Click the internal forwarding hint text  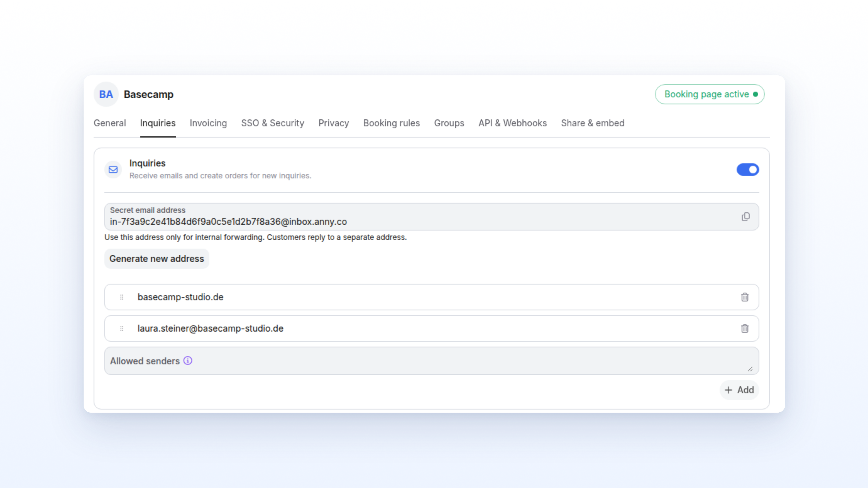tap(255, 237)
